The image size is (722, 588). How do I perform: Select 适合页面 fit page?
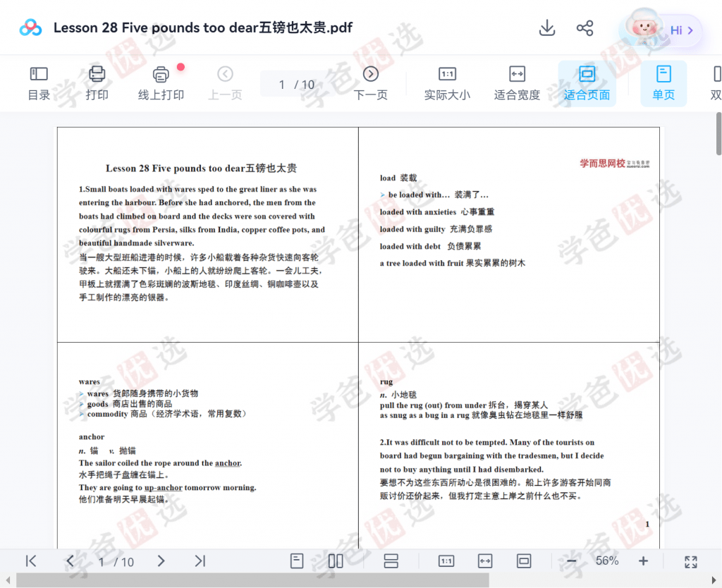click(587, 84)
